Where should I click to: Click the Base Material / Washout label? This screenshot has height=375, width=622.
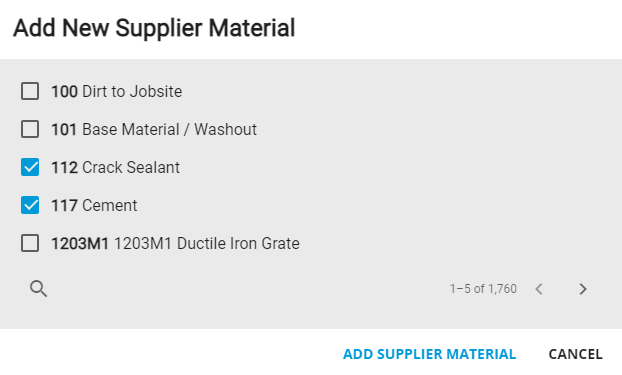click(169, 129)
